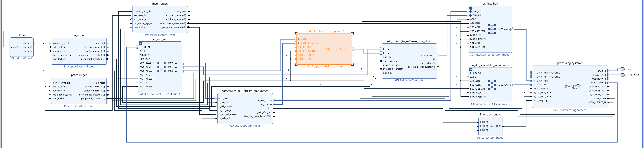
Task: Click the ZYNQ7 Processing System label
Action: pos(570,110)
